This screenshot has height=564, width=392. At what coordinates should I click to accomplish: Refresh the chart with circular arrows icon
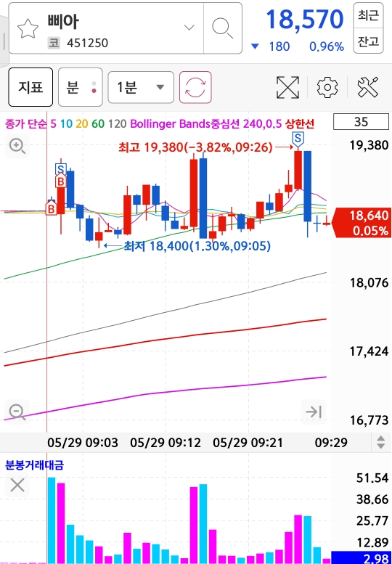195,87
